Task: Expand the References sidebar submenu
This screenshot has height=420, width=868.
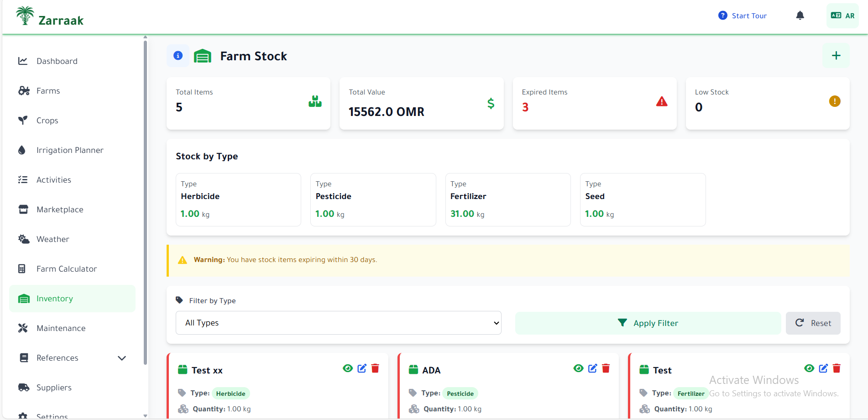Action: 122,358
